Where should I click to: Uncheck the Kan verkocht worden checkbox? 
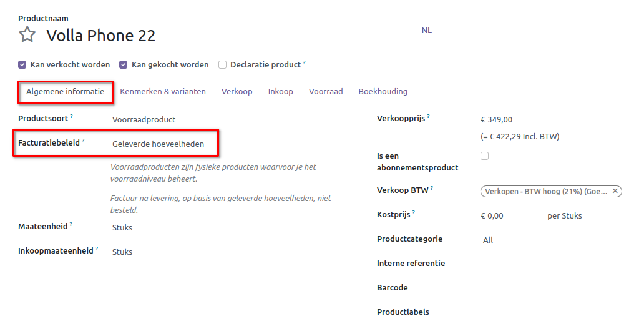coord(22,64)
